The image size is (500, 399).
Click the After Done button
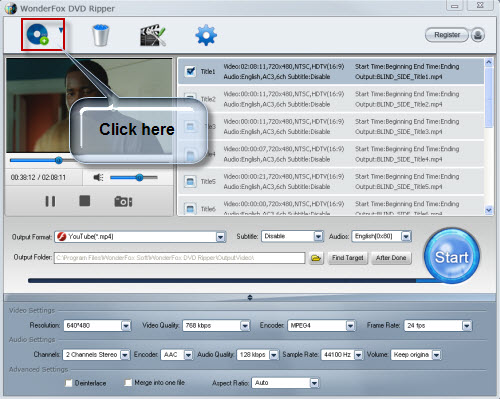pyautogui.click(x=391, y=258)
